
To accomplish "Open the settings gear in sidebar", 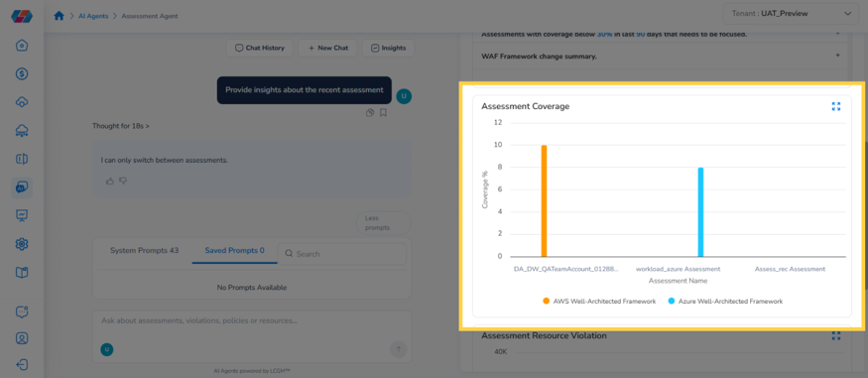I will tap(22, 243).
